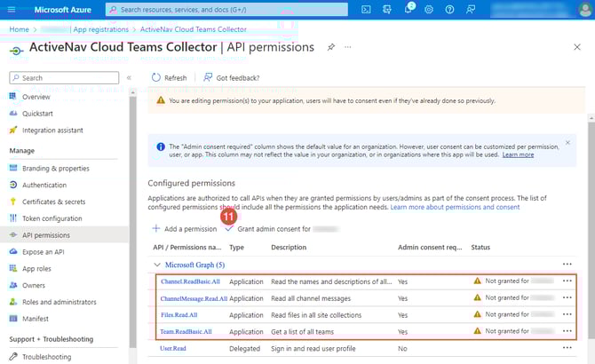This screenshot has height=364, width=595.
Task: Open the Files.Read.All permission
Action: tap(179, 315)
